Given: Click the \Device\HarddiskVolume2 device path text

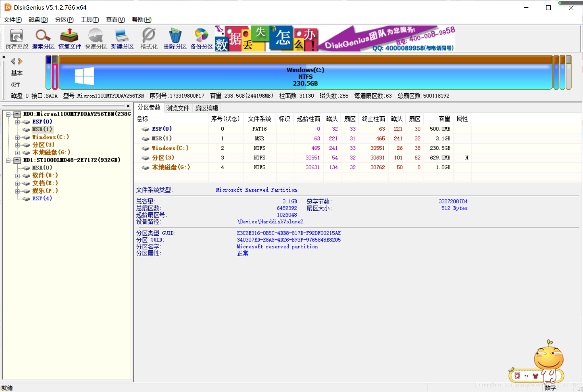Looking at the screenshot, I should [x=270, y=222].
